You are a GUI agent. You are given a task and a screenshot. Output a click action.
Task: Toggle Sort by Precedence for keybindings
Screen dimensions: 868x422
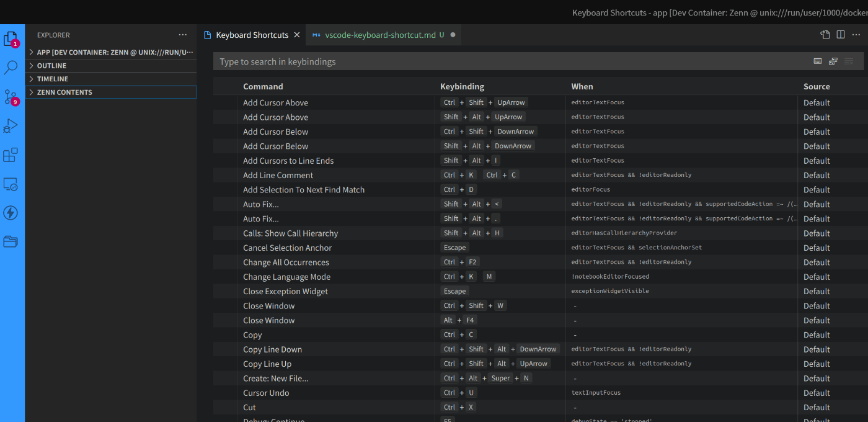tap(833, 61)
